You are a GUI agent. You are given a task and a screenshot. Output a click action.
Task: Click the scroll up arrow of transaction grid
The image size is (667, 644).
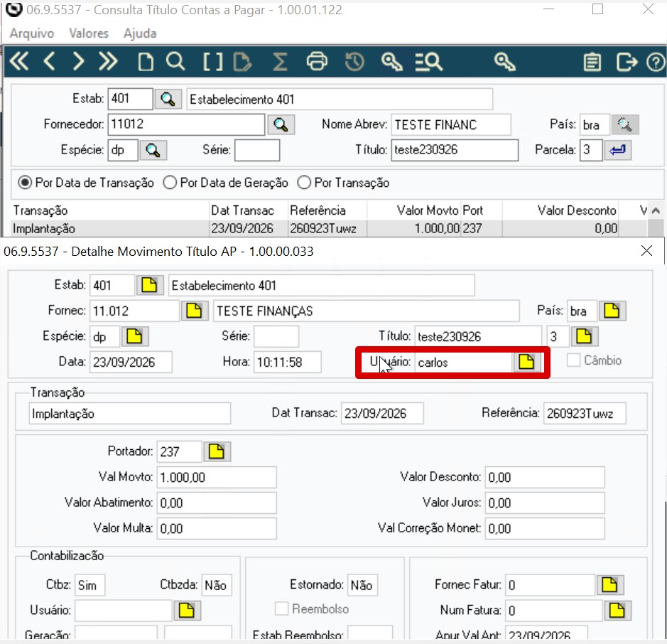coord(656,210)
